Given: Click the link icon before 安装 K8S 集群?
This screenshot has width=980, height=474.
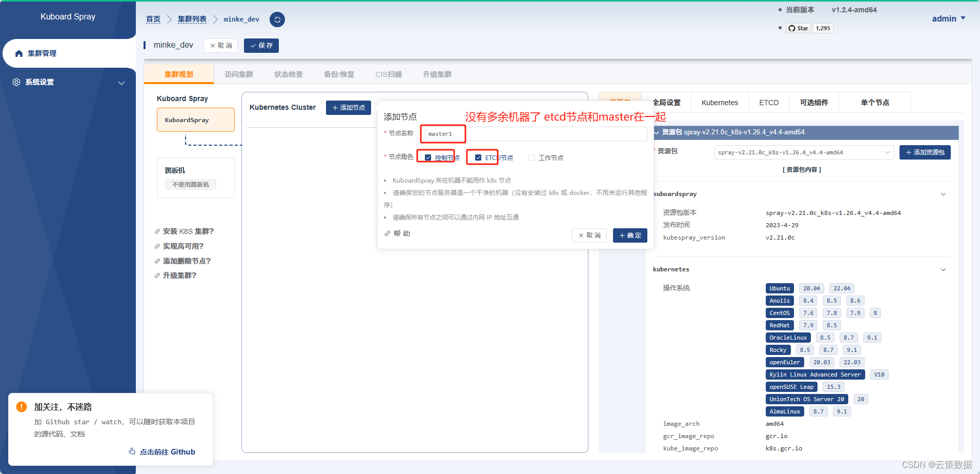Looking at the screenshot, I should tap(157, 231).
